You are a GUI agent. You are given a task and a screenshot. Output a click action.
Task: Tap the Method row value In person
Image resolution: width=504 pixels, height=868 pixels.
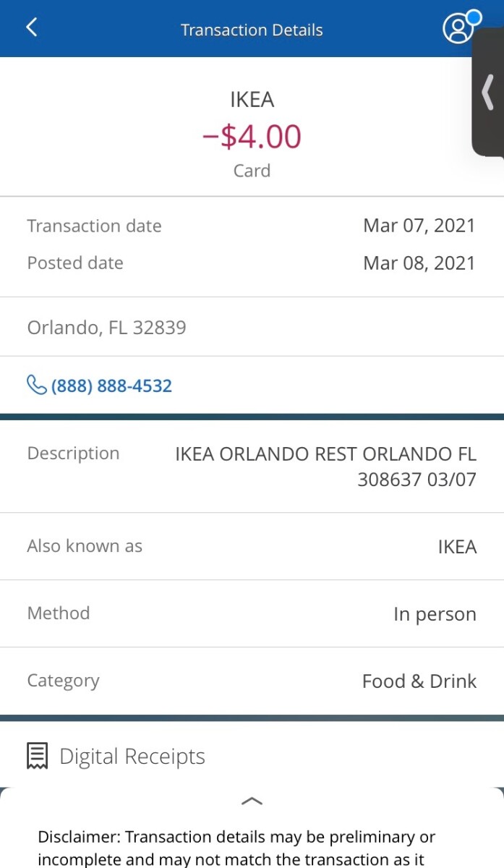coord(435,614)
